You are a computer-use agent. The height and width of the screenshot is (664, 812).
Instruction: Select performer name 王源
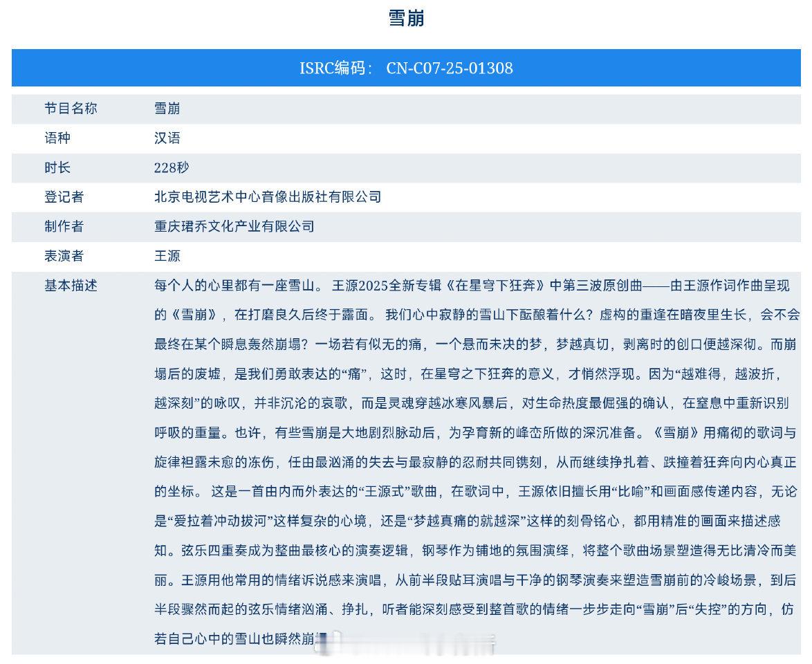pyautogui.click(x=167, y=256)
